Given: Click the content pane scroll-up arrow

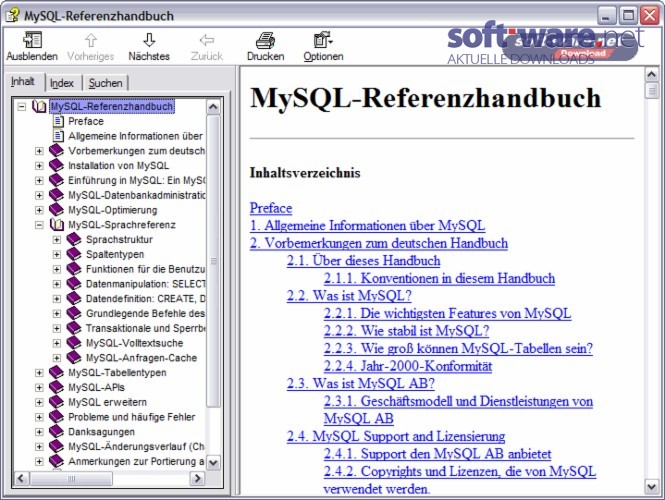Looking at the screenshot, I should click(651, 75).
